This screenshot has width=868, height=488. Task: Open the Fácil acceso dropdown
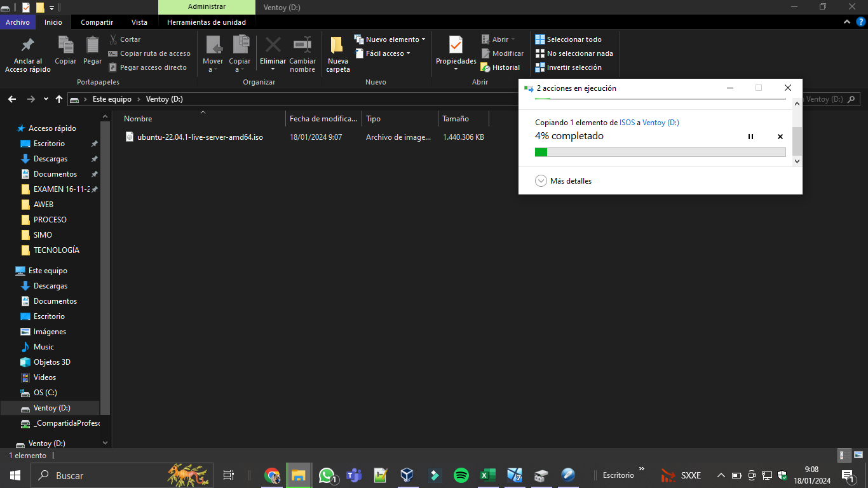click(x=383, y=53)
